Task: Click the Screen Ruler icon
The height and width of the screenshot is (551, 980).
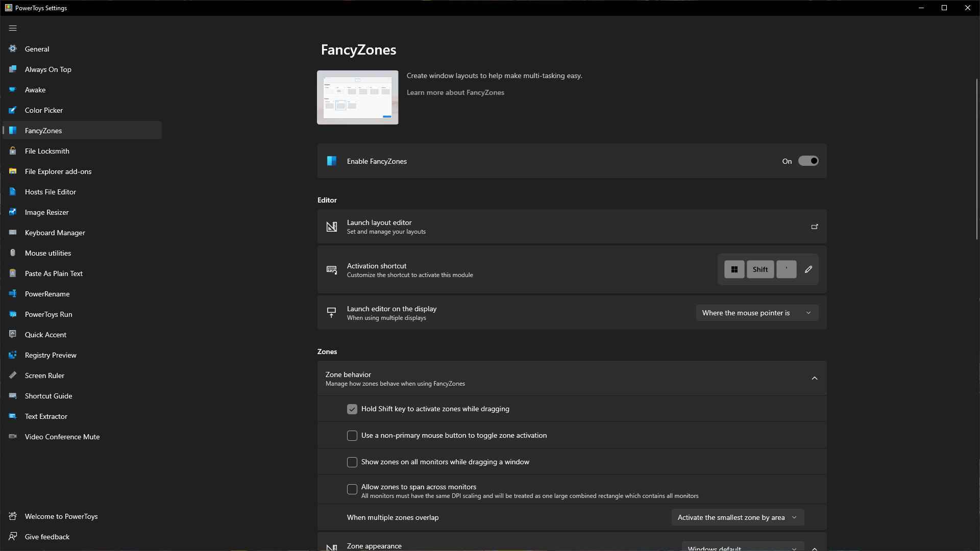Action: click(13, 375)
